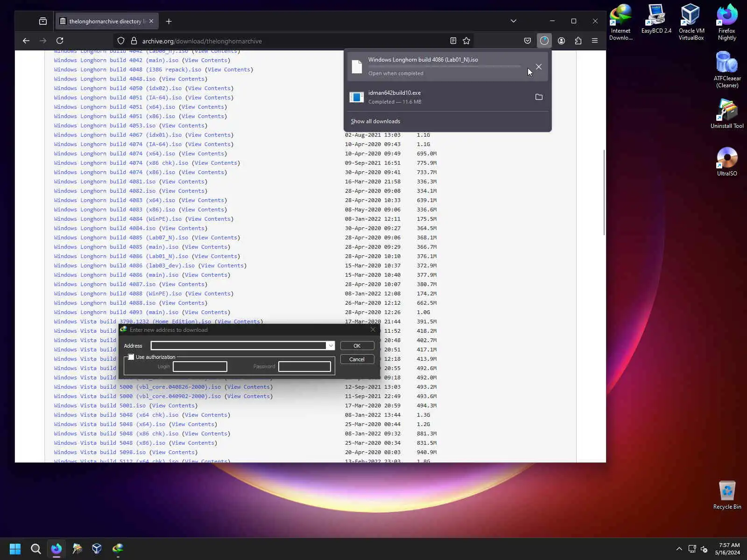Open the network status tray icon
The image size is (747, 560).
pos(692,549)
